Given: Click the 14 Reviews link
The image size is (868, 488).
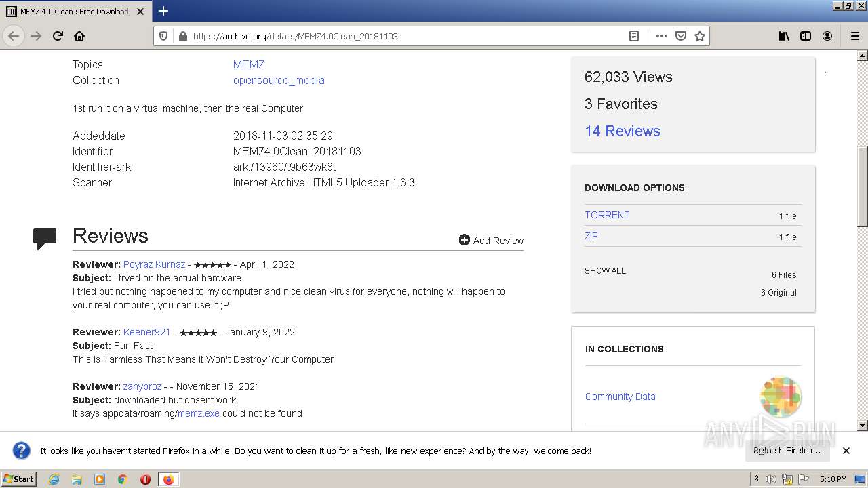Looking at the screenshot, I should [x=623, y=131].
